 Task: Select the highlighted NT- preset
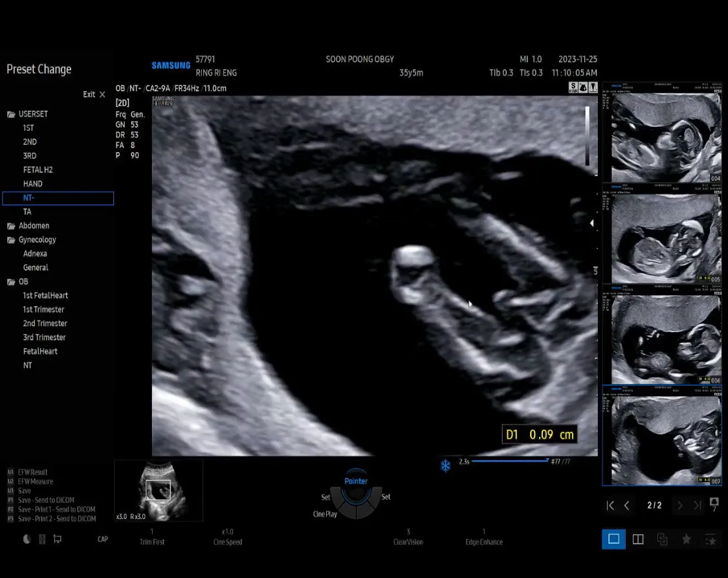coord(58,198)
